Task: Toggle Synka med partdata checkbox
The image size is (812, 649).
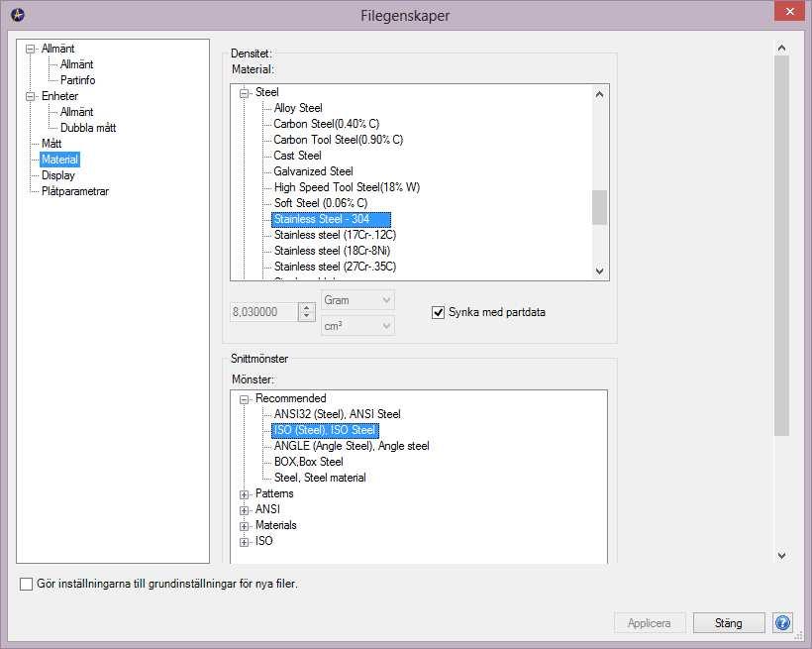Action: click(x=438, y=312)
